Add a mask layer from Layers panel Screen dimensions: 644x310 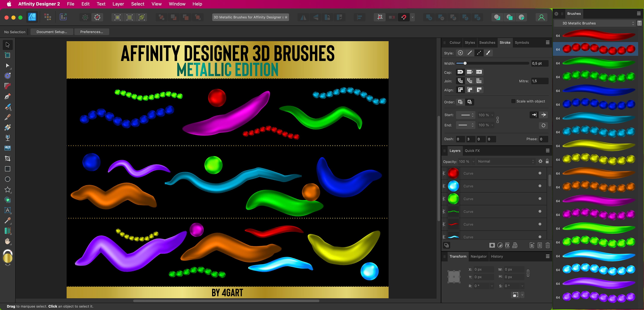pos(492,245)
